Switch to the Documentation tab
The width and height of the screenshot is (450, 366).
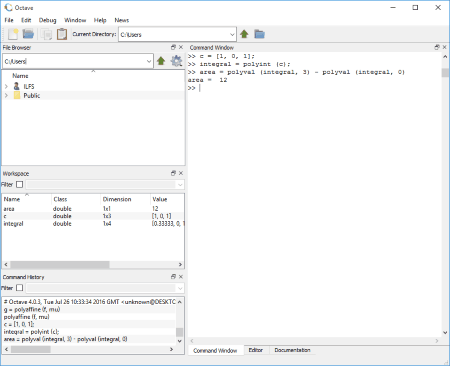(x=292, y=350)
